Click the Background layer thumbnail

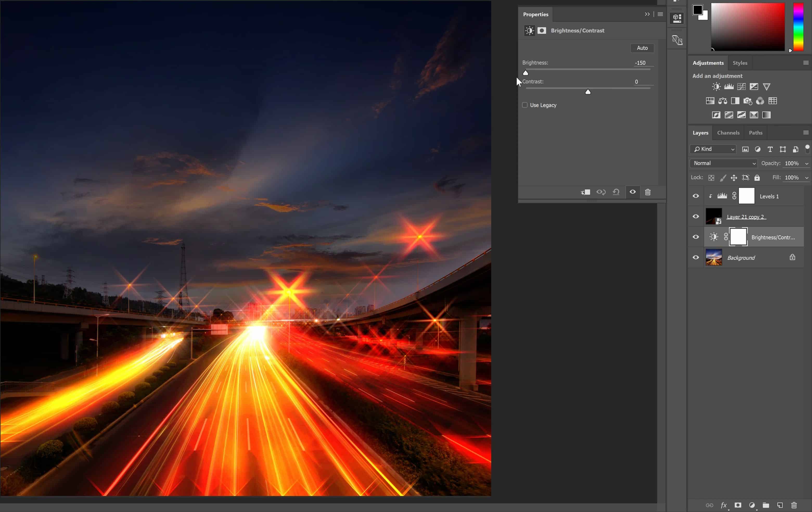point(714,257)
